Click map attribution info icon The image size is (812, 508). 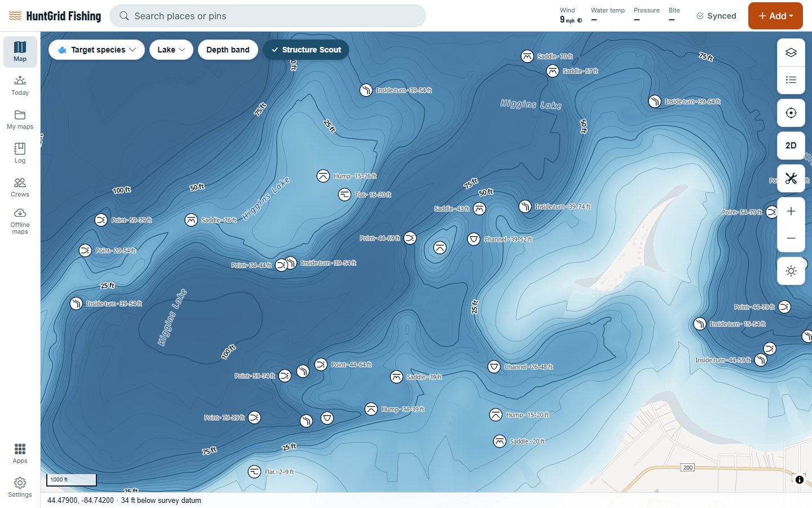[799, 480]
